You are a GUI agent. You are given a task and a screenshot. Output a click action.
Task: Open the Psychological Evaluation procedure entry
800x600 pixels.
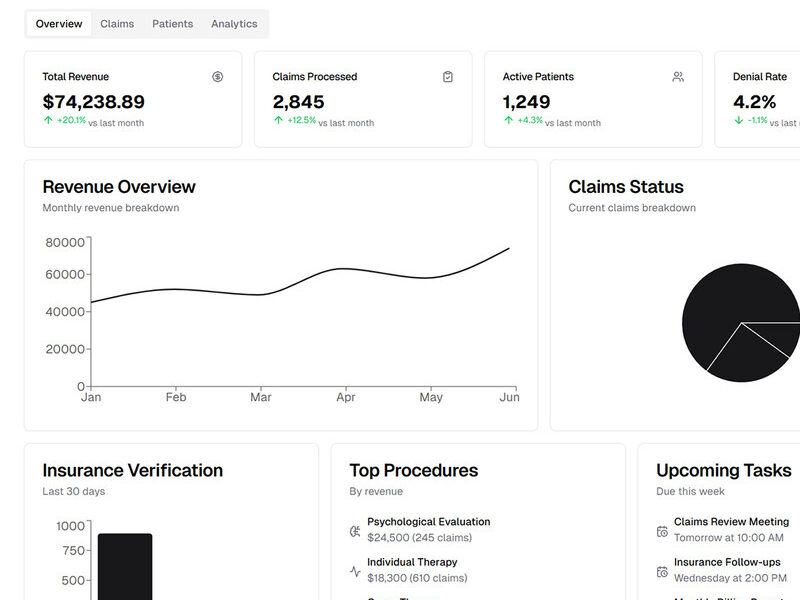point(428,522)
